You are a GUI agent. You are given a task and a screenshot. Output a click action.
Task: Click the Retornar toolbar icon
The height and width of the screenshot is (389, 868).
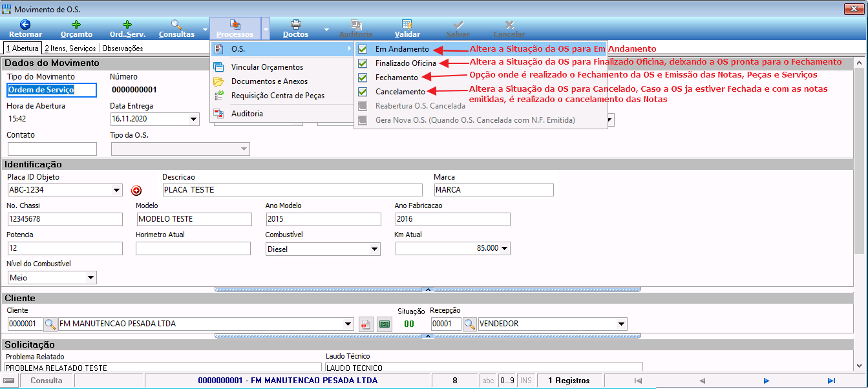coord(26,28)
